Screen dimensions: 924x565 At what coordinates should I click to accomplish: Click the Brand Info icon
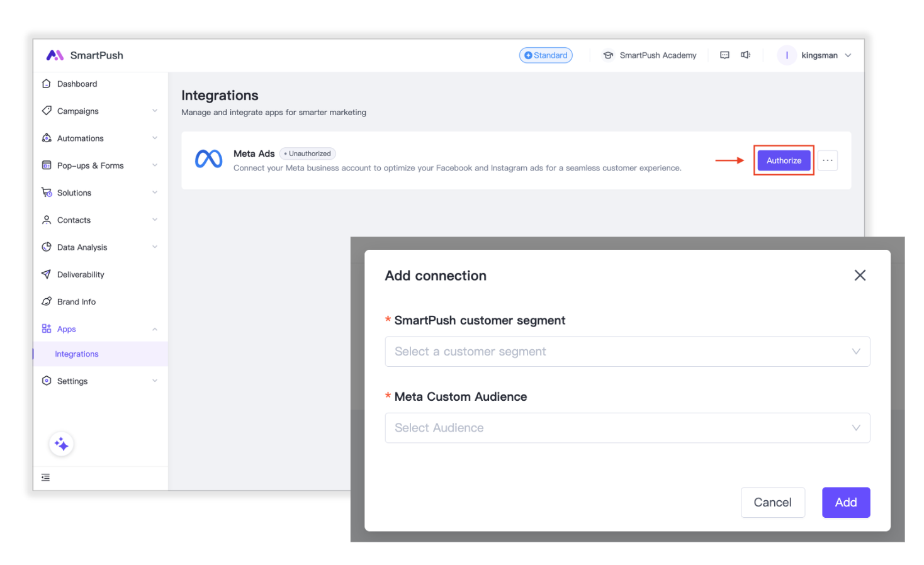(46, 301)
